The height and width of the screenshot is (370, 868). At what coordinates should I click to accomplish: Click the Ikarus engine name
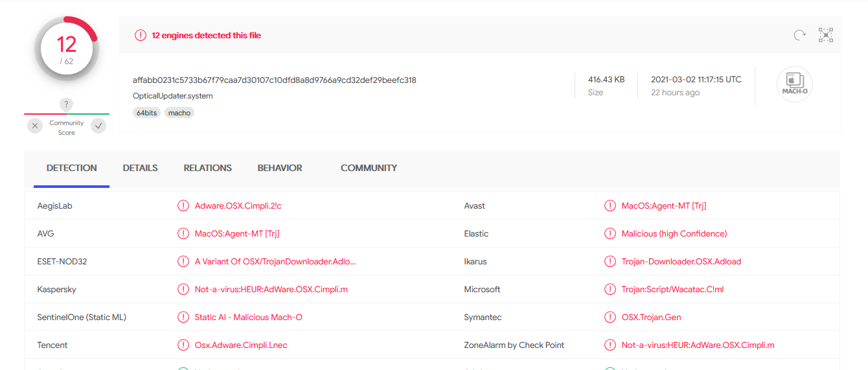(475, 262)
